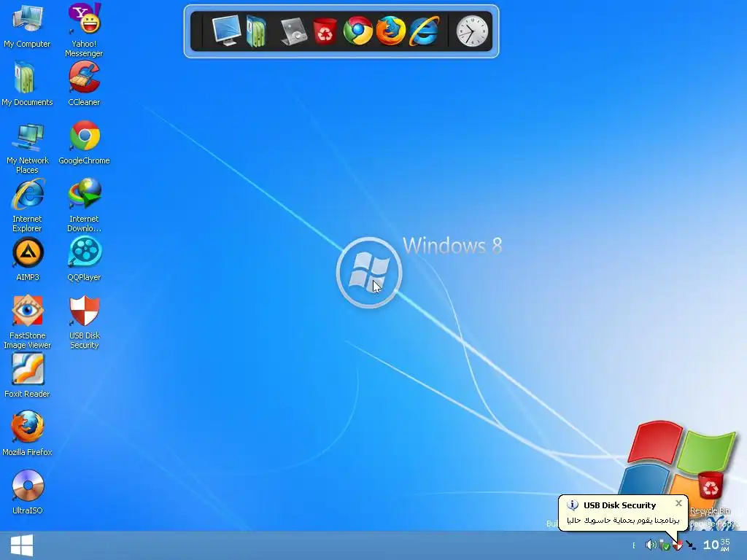
Task: Select the AIMP3 desktop icon
Action: (28, 259)
